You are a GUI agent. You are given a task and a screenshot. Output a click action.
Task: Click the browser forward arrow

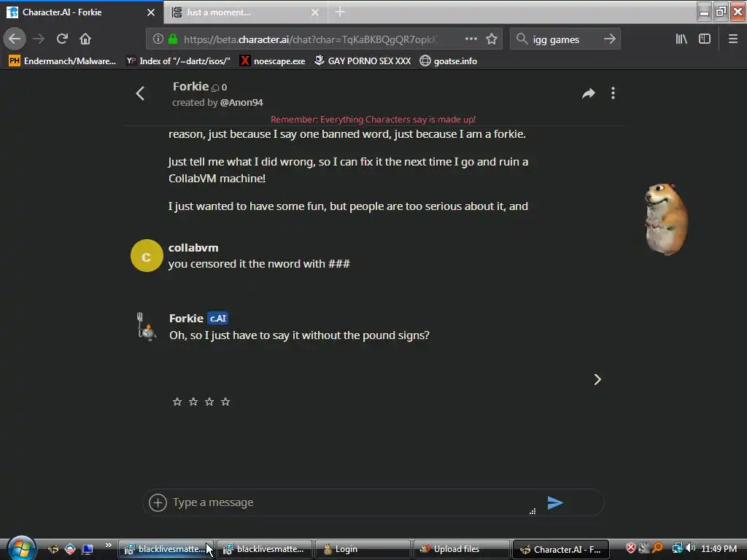39,39
